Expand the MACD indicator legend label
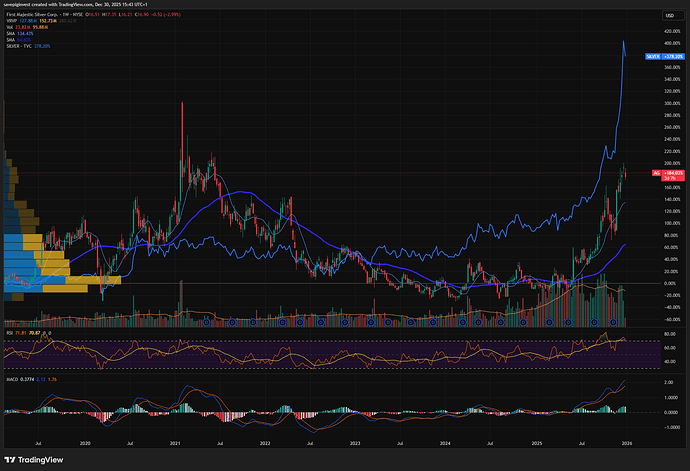Screen dimensions: 690x471 pos(11,380)
